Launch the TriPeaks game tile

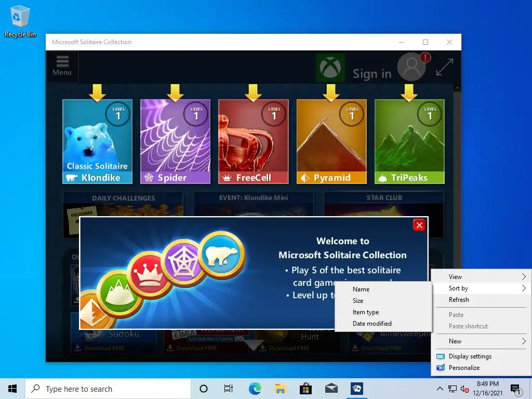click(409, 141)
